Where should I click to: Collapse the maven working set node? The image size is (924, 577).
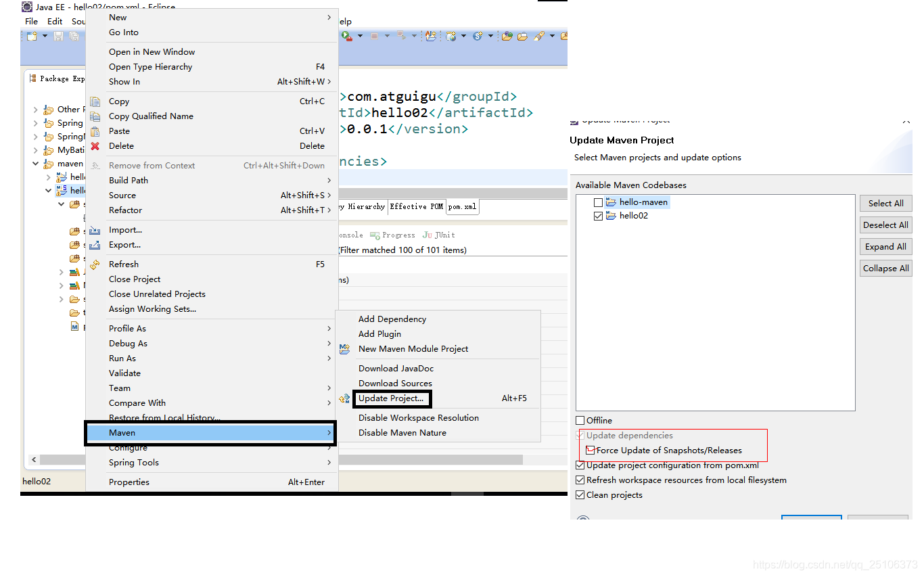pyautogui.click(x=36, y=164)
